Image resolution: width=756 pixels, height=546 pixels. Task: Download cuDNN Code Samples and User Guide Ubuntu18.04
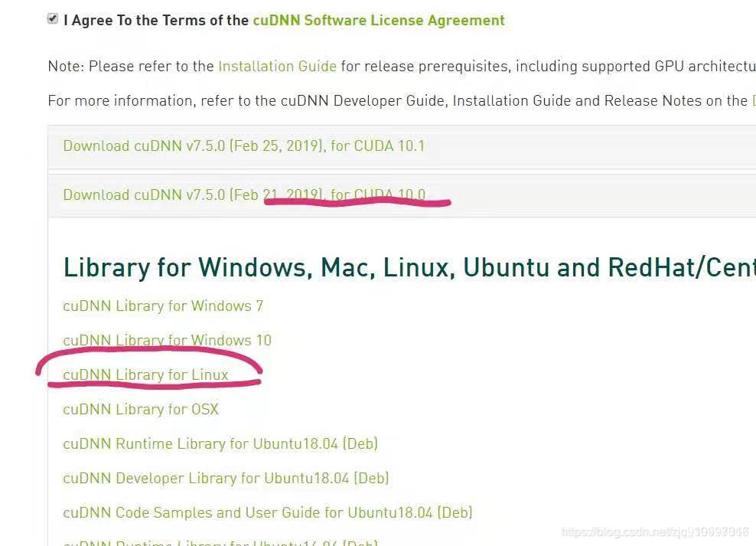tap(268, 513)
